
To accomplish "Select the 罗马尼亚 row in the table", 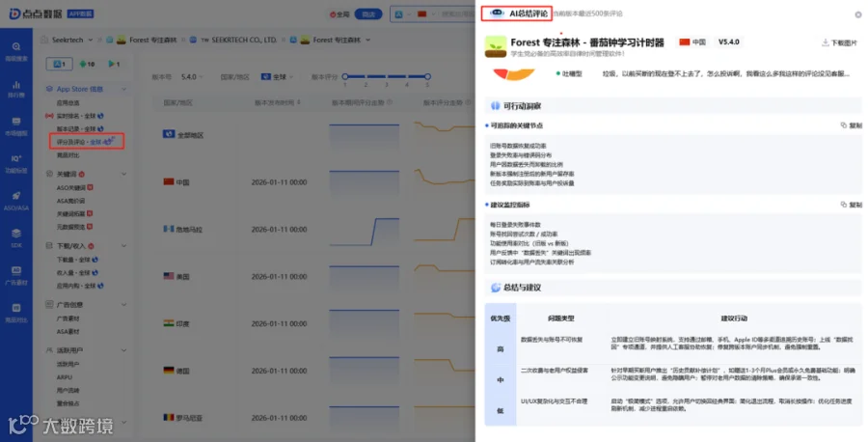I will [312, 418].
